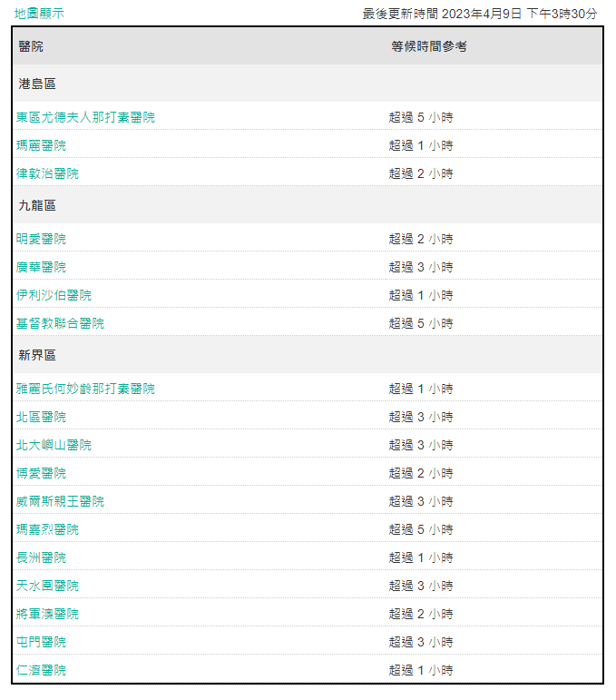Screen dimensions: 616x700
Task: Open 長洲醫院 hospital details
Action: [x=41, y=557]
